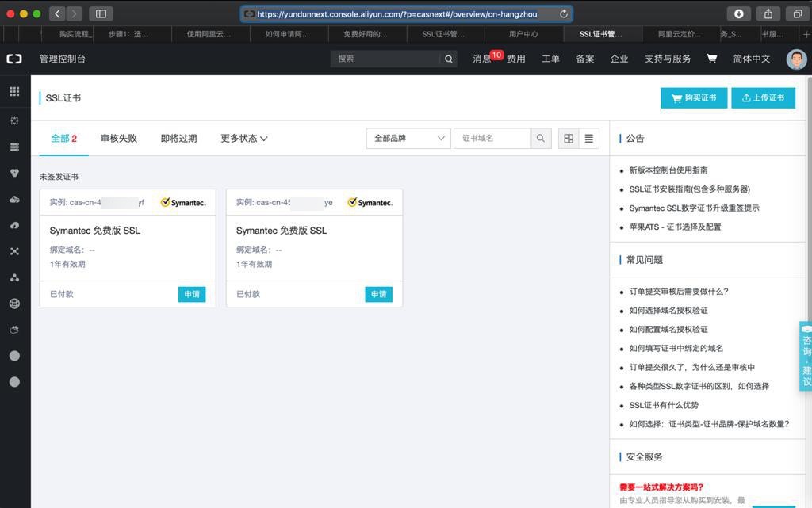
Task: Switch to the 用户中心 browser tab
Action: [x=523, y=34]
